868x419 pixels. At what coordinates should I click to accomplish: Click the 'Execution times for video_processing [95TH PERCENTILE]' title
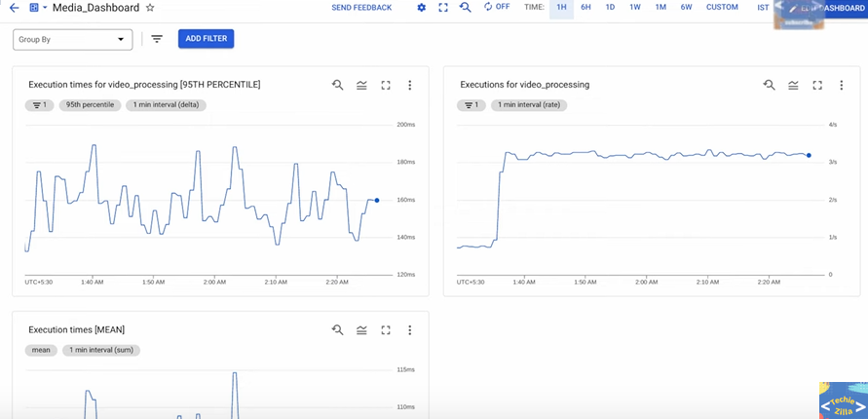(x=144, y=85)
